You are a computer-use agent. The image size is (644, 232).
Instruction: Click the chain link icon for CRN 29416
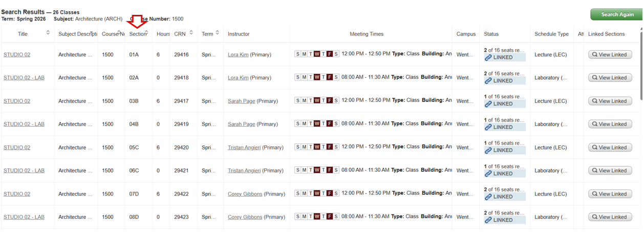pos(488,58)
